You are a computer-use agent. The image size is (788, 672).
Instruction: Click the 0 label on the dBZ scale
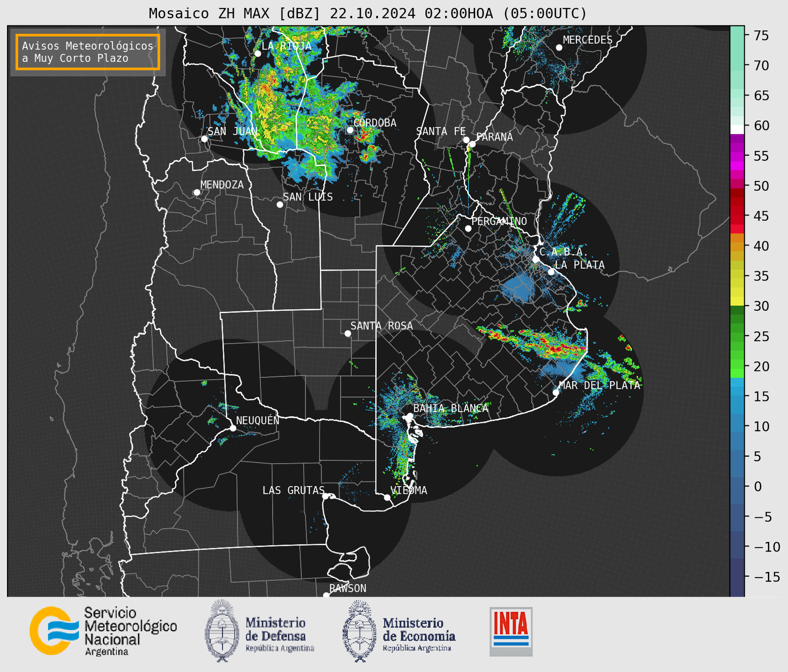758,486
